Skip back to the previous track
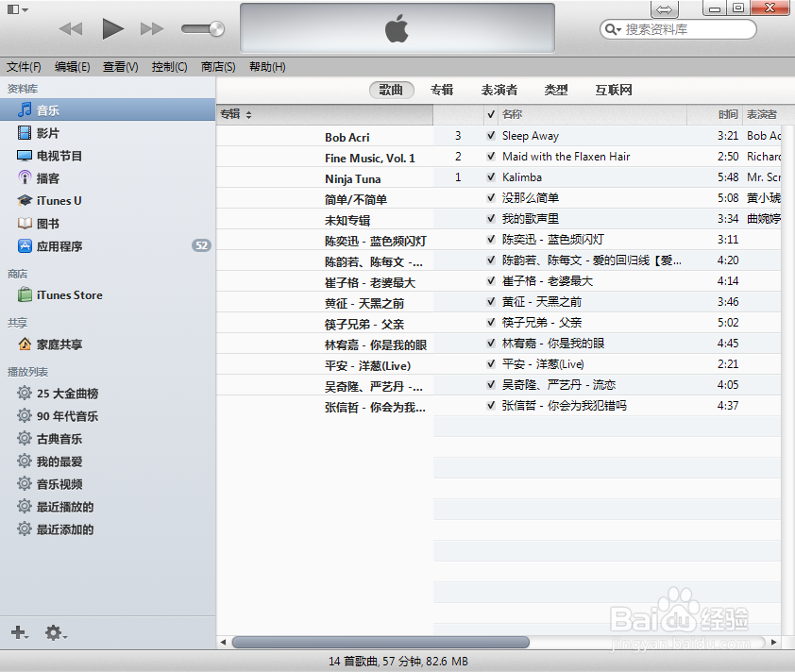 71,29
